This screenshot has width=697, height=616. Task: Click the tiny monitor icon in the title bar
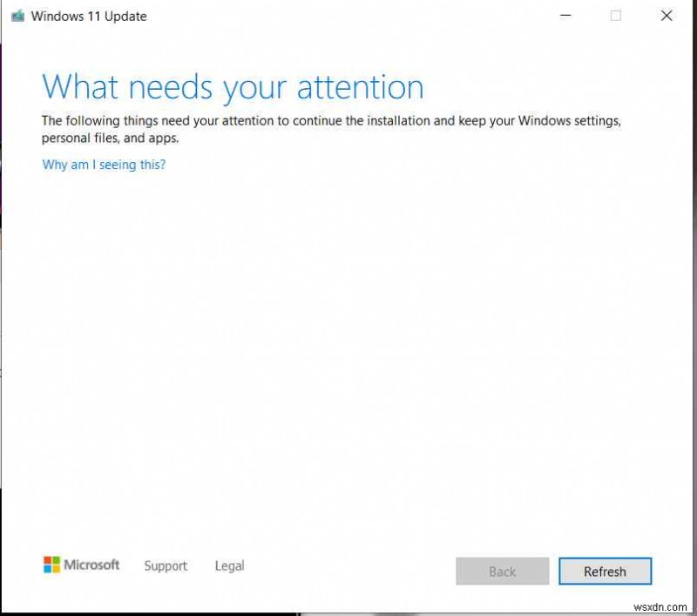pos(17,15)
